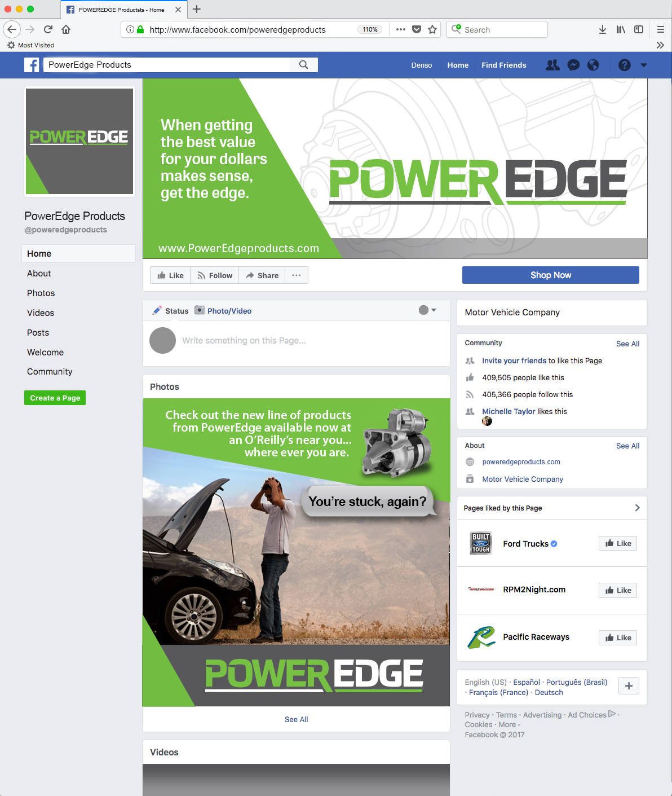Click the Facebook logo icon
This screenshot has height=796, width=672.
[x=32, y=65]
